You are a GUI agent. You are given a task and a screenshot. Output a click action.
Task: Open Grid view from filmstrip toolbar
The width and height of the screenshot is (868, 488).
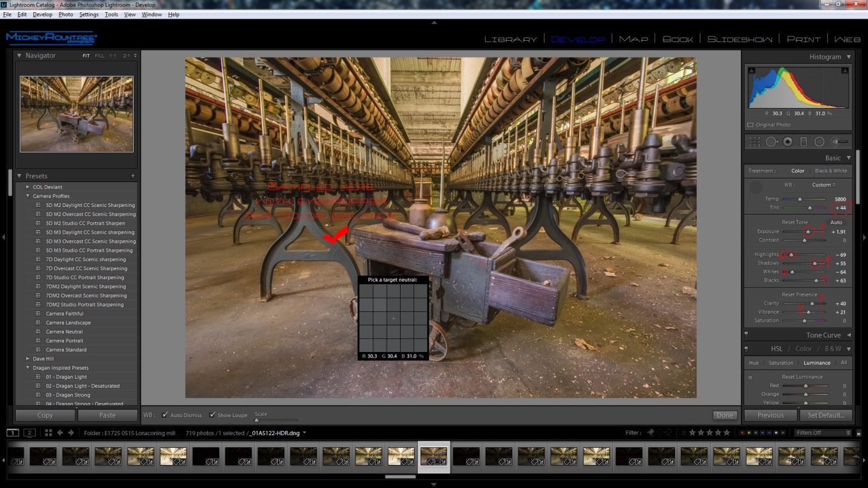pos(49,433)
